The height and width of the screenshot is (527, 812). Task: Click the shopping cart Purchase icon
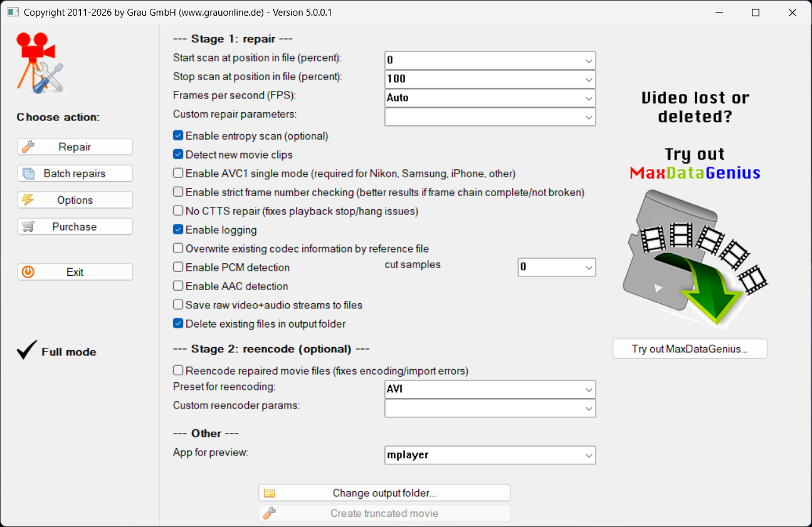click(28, 227)
